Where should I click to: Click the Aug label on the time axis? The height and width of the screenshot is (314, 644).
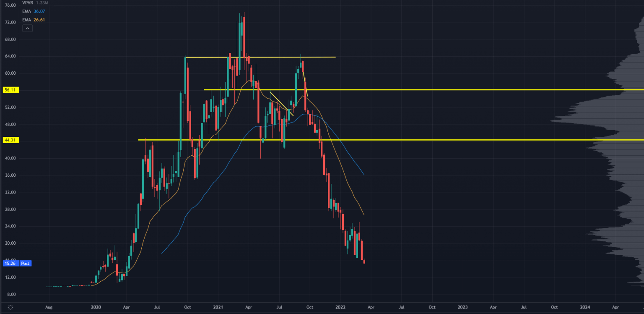49,307
